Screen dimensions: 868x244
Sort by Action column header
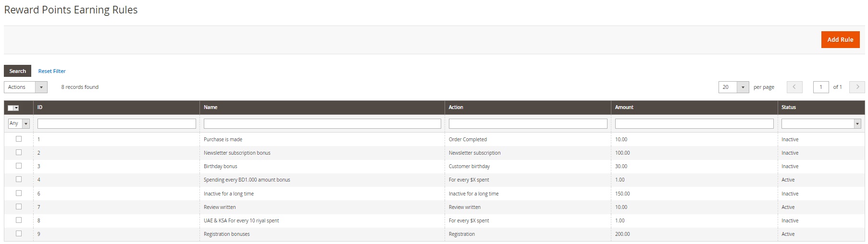tap(528, 107)
